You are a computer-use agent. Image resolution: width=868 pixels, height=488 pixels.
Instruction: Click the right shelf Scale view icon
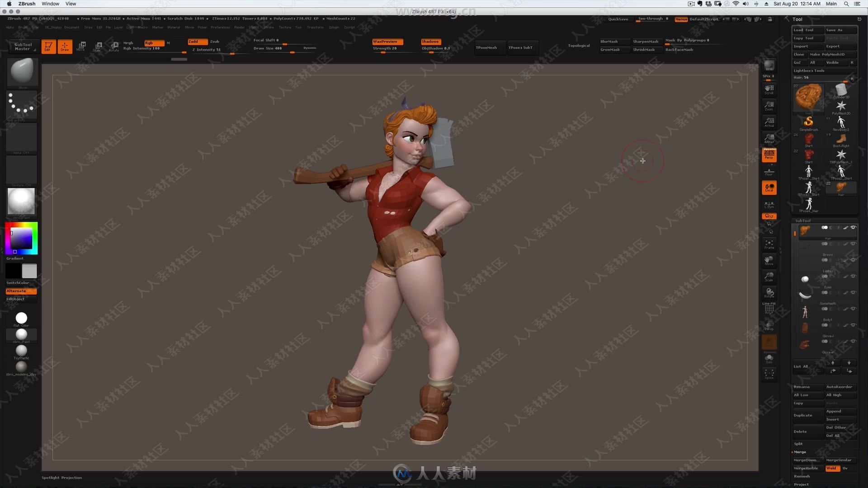[769, 277]
